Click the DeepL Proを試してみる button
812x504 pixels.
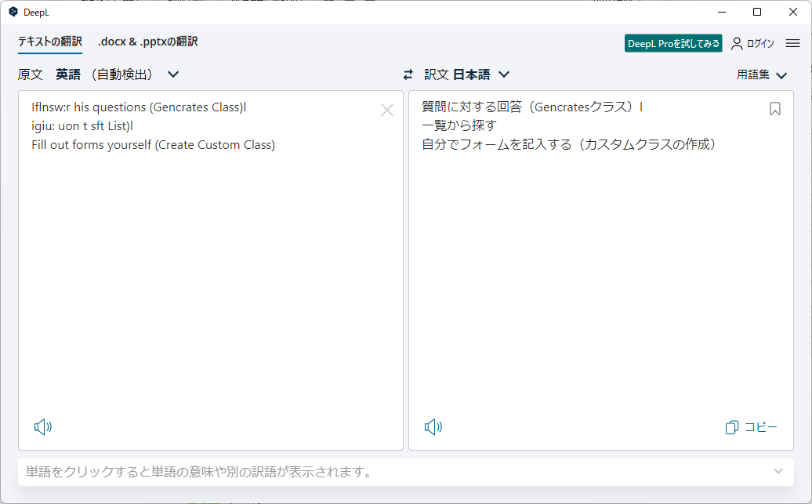click(673, 43)
